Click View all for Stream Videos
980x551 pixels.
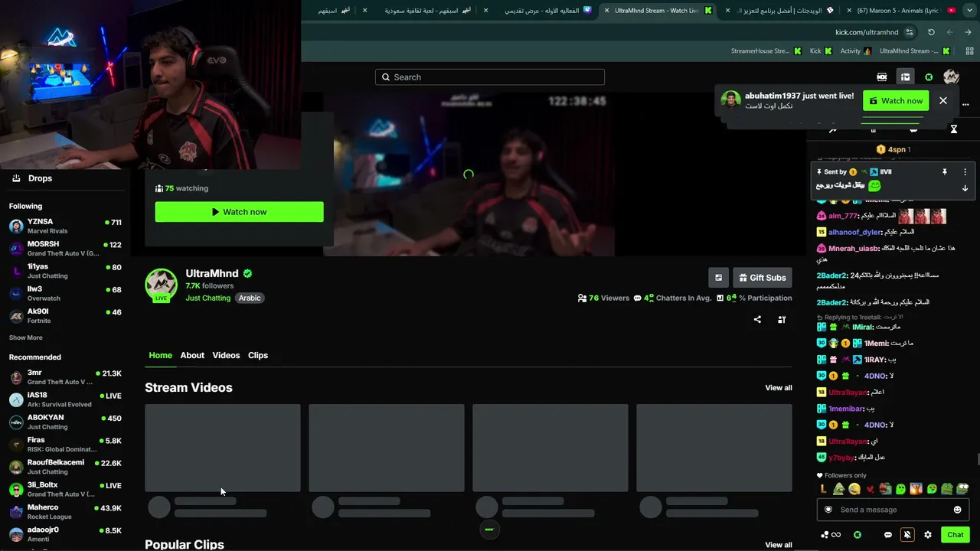779,388
